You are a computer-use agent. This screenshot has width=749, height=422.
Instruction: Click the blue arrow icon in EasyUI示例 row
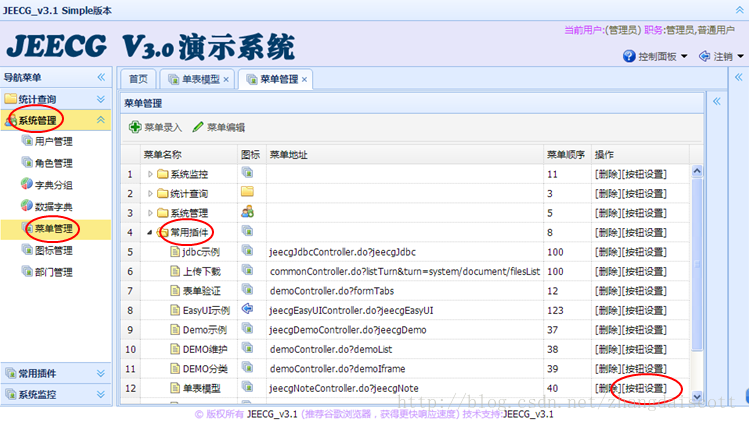pyautogui.click(x=247, y=309)
